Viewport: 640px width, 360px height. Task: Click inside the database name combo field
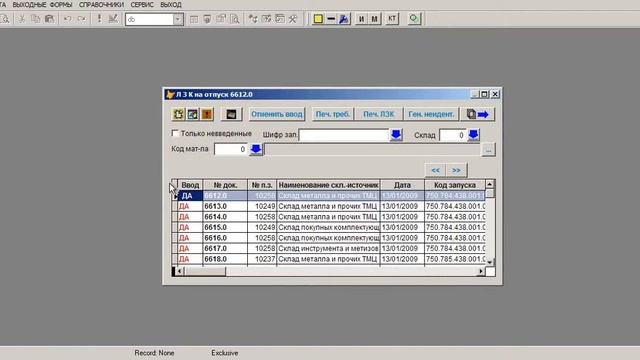[x=150, y=19]
